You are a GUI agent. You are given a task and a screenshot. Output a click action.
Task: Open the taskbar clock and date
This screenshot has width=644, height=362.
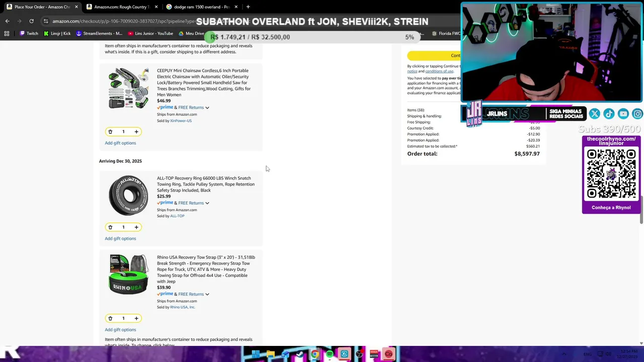point(628,354)
